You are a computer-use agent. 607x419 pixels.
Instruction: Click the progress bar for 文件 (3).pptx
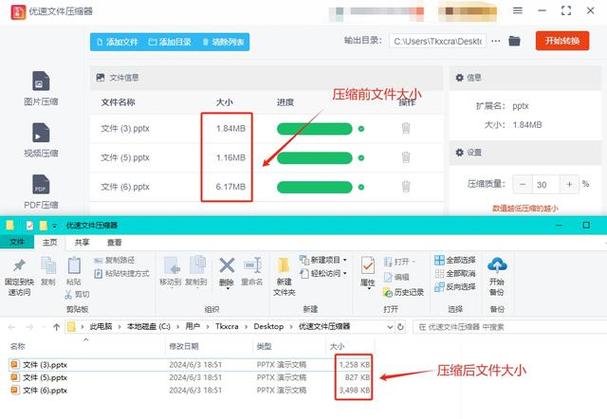point(315,129)
